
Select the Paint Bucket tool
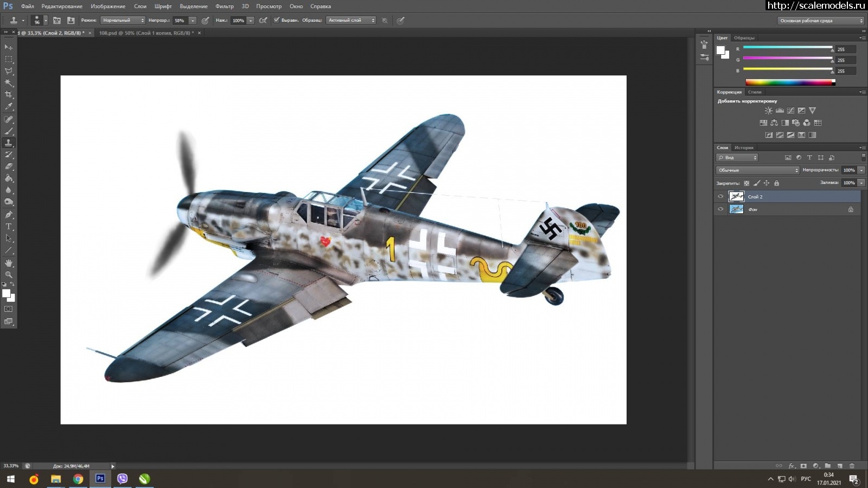coord(9,178)
